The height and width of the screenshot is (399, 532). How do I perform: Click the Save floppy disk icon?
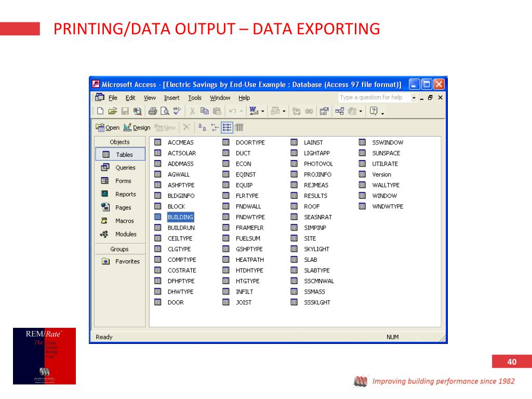click(x=125, y=111)
